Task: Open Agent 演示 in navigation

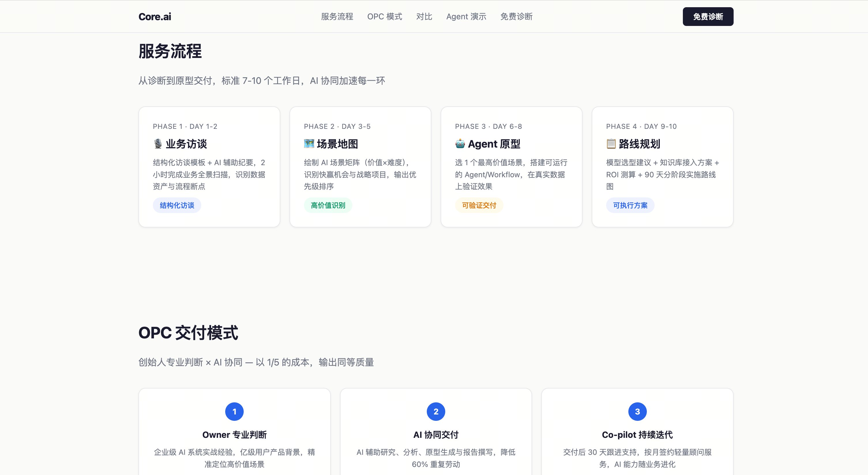Action: [466, 16]
